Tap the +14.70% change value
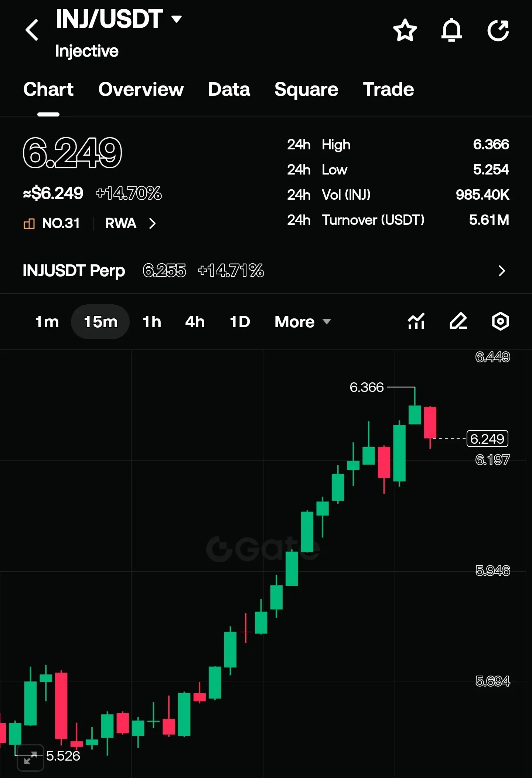 (129, 193)
